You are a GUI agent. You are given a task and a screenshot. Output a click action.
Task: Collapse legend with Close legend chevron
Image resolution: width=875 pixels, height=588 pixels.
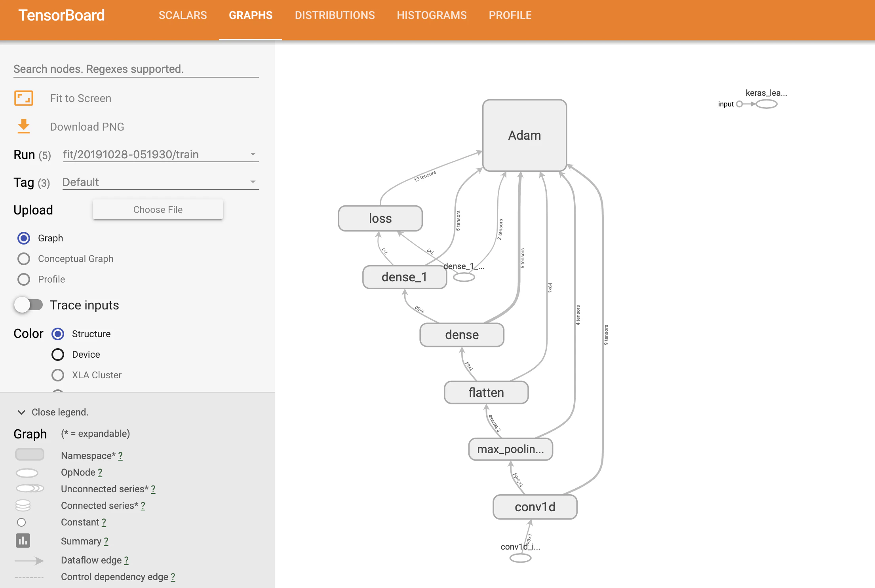click(x=21, y=412)
